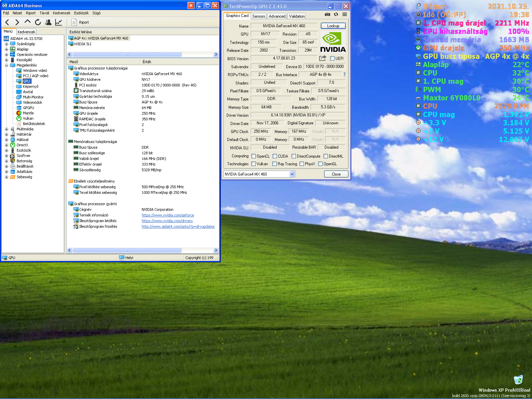Click the AIDA64 Refresh toolbar icon
532x399 pixels.
coord(38,22)
